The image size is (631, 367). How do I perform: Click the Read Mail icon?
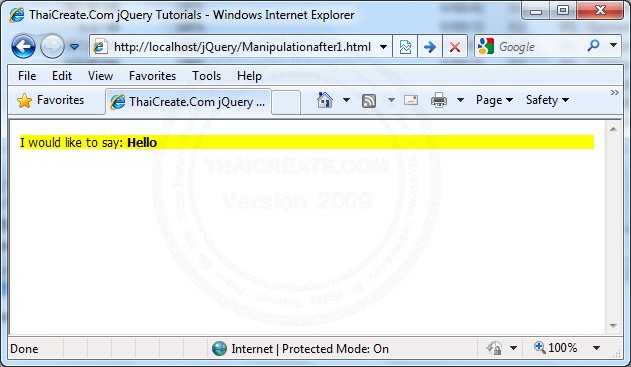click(411, 100)
